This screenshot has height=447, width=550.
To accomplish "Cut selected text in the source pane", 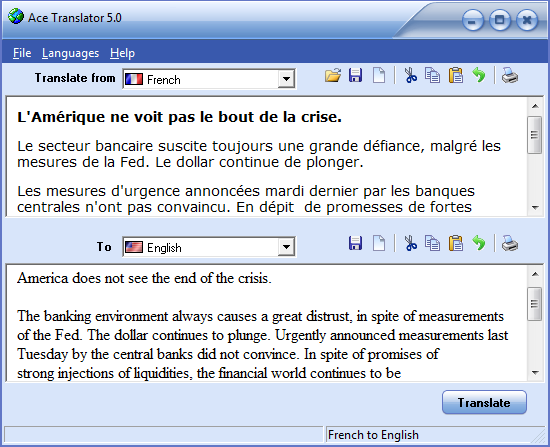I will 411,75.
